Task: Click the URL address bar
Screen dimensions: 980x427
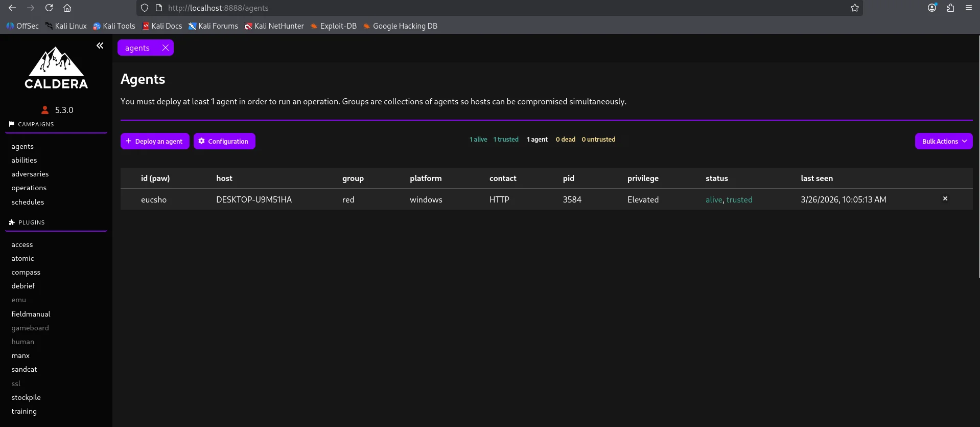Action: 460,8
